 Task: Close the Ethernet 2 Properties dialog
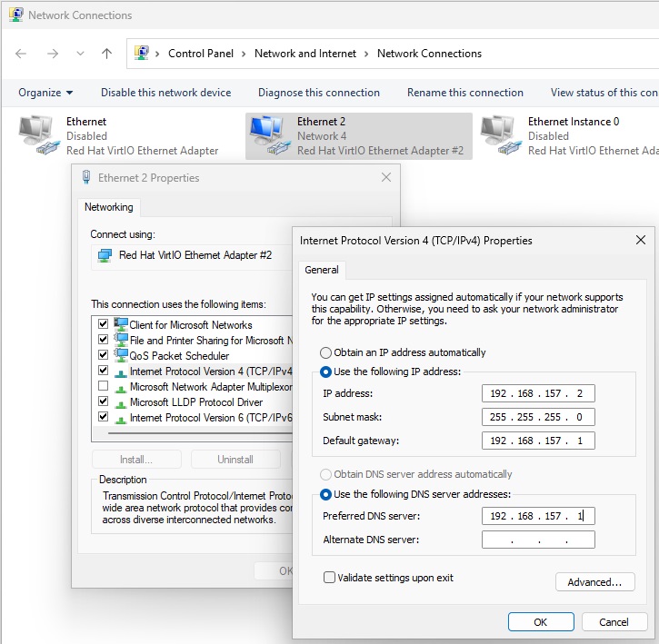pos(386,177)
